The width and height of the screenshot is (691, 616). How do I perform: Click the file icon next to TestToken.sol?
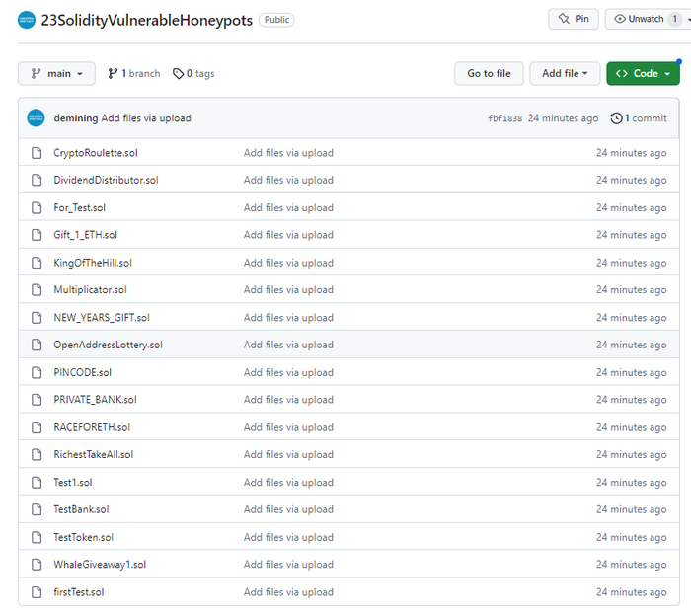pyautogui.click(x=37, y=537)
